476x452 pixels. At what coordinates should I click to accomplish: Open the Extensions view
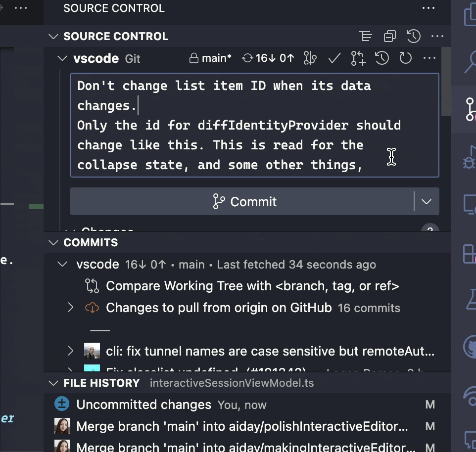(x=467, y=253)
